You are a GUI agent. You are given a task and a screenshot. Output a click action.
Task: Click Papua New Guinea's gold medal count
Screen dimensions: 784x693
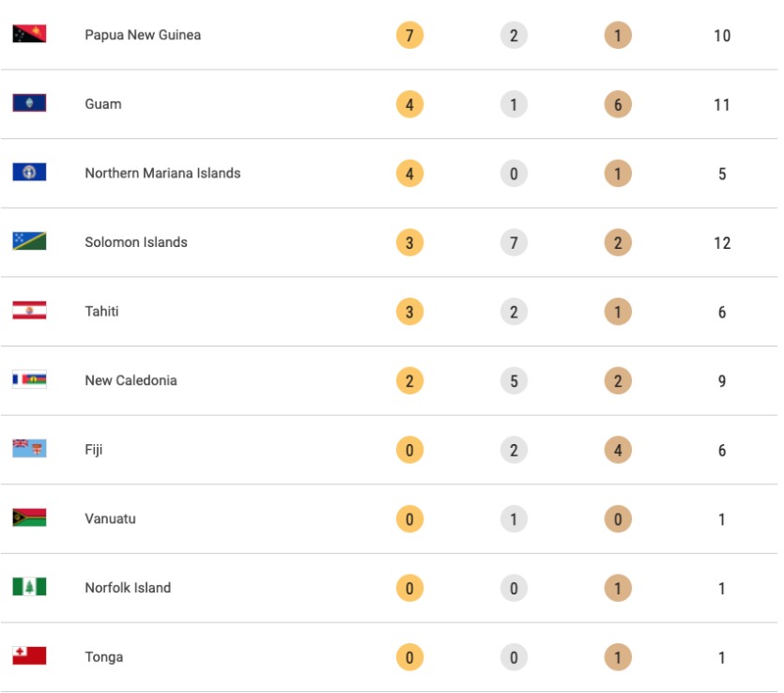pos(409,36)
